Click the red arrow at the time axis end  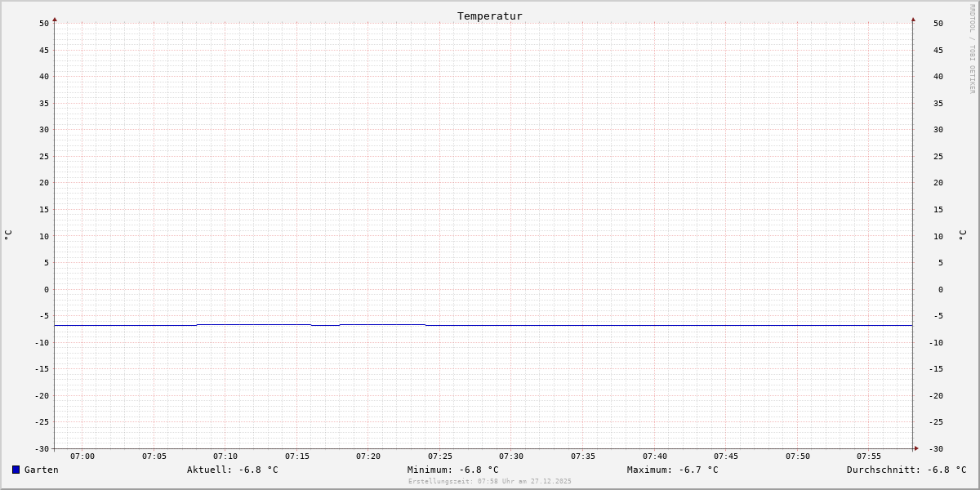coord(916,448)
